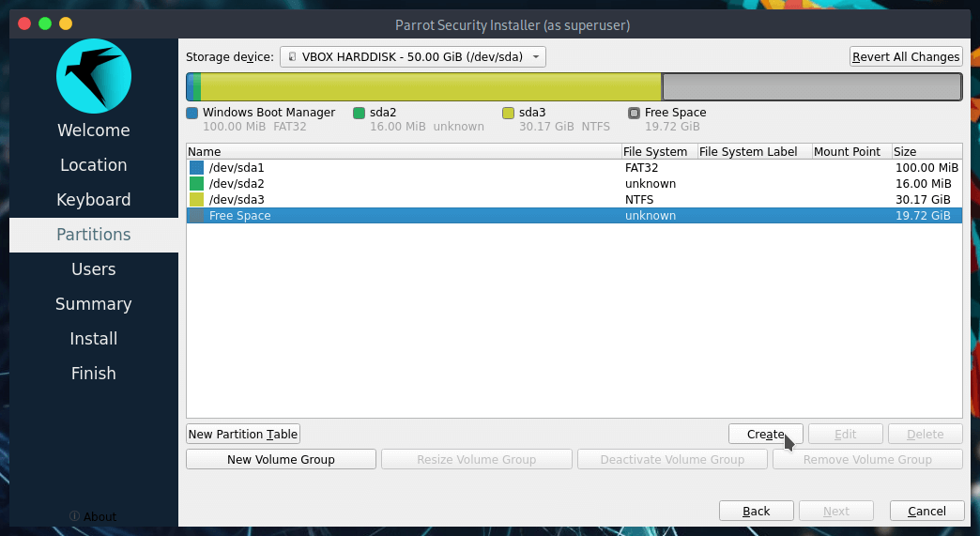Click the Free Space legend icon

tap(635, 113)
